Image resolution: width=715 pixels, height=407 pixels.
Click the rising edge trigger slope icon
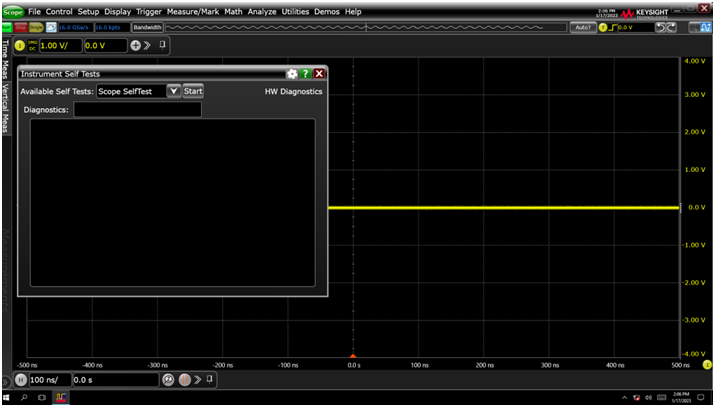pyautogui.click(x=613, y=28)
